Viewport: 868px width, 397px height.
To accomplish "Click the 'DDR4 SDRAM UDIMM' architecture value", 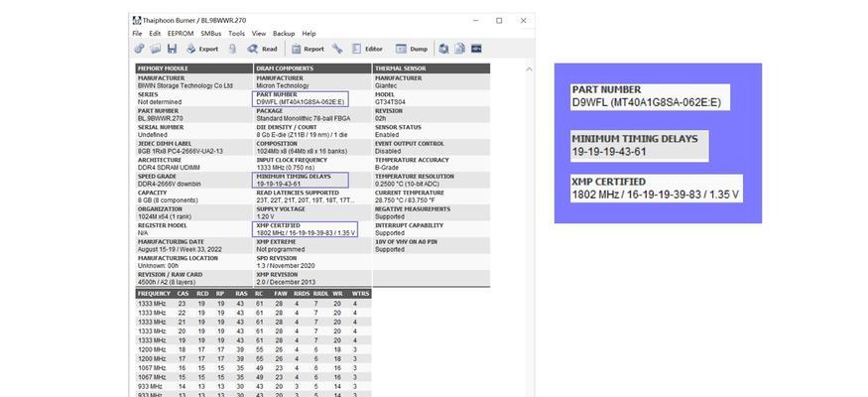I will 169,168.
